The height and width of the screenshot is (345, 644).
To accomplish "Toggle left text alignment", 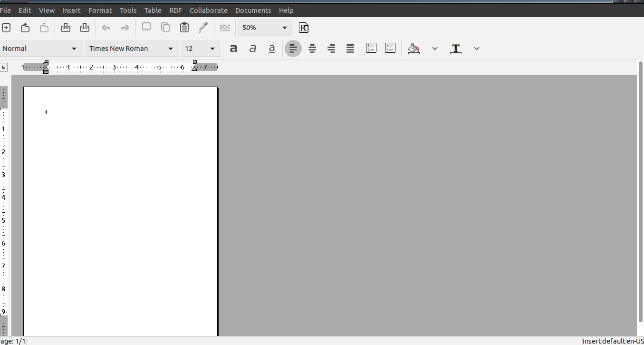I will point(293,49).
